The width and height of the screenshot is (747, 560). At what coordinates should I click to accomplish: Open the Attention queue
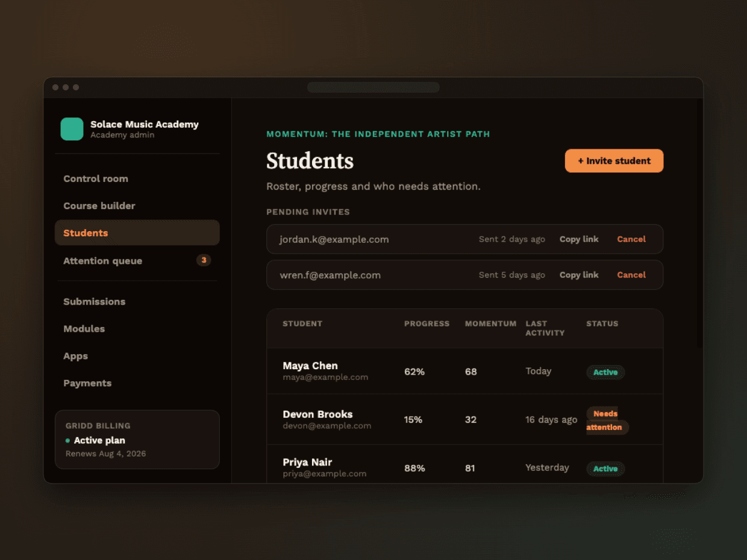tap(137, 261)
